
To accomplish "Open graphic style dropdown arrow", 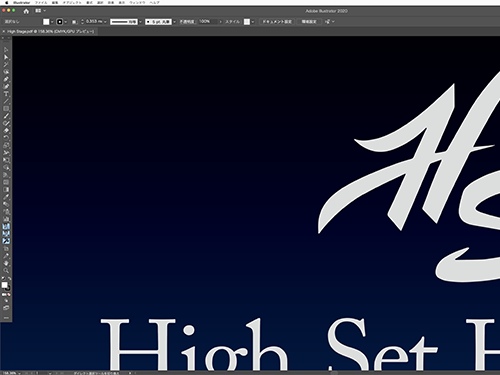I will coord(253,22).
